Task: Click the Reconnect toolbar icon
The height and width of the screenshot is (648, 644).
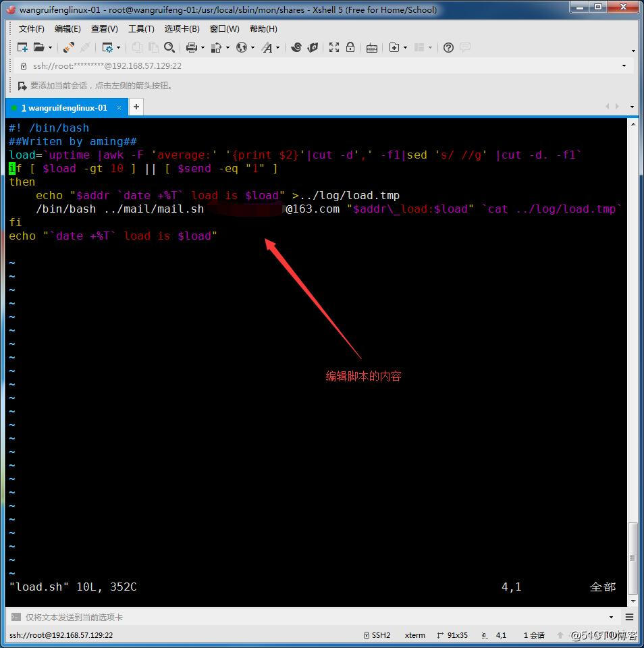Action: 69,47
